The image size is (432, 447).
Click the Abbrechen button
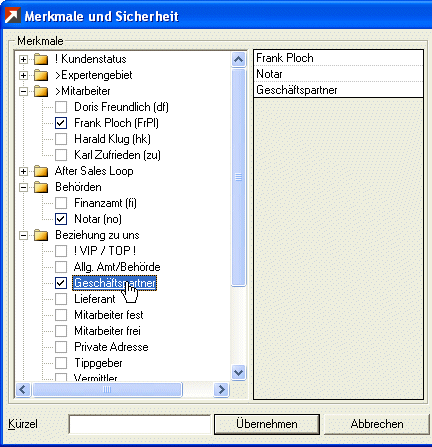click(x=377, y=424)
